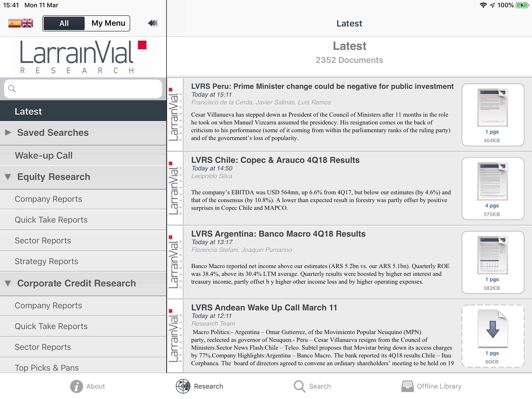Open LVRS Argentina Banco Macro report title
Screen dimensions: 532x399
tap(278, 234)
